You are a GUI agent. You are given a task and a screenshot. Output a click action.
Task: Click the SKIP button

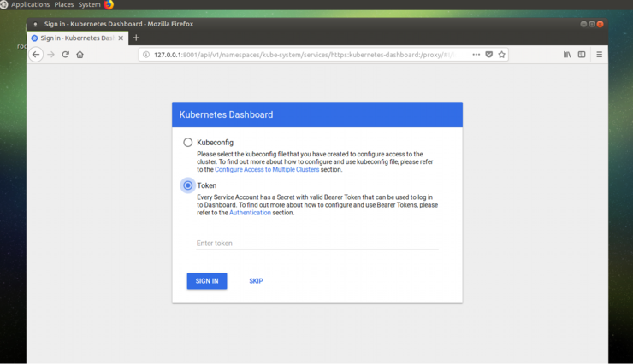tap(256, 281)
